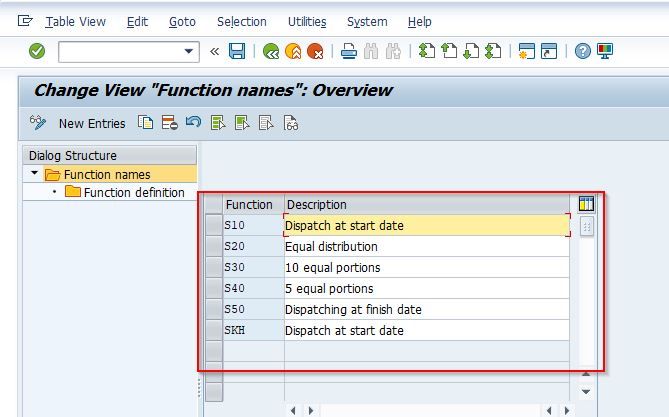Click description field 'Equal distribution'
The image size is (669, 417).
[427, 246]
